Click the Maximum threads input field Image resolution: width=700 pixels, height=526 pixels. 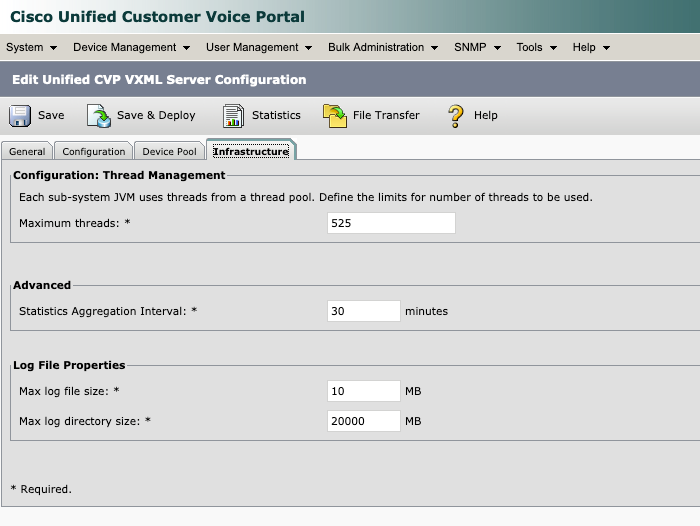pos(391,223)
